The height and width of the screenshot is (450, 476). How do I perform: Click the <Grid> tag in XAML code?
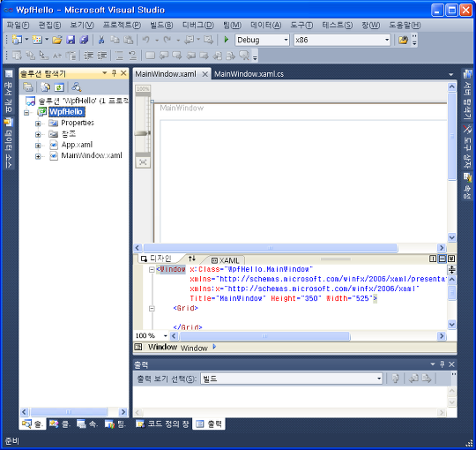point(185,308)
